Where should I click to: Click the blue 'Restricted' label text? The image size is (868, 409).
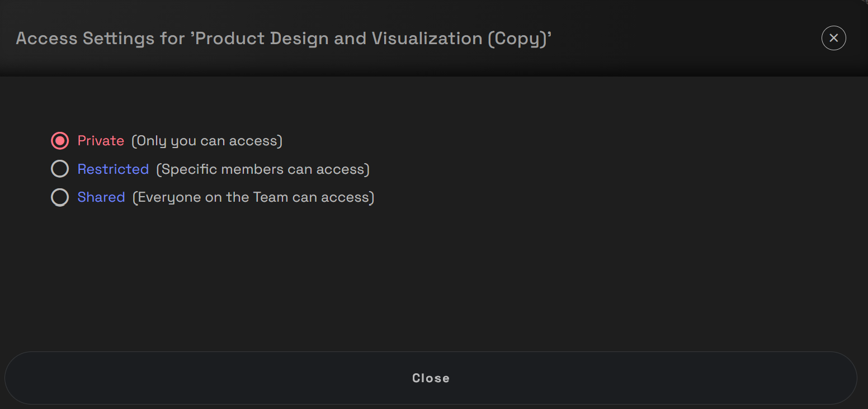[x=113, y=169]
